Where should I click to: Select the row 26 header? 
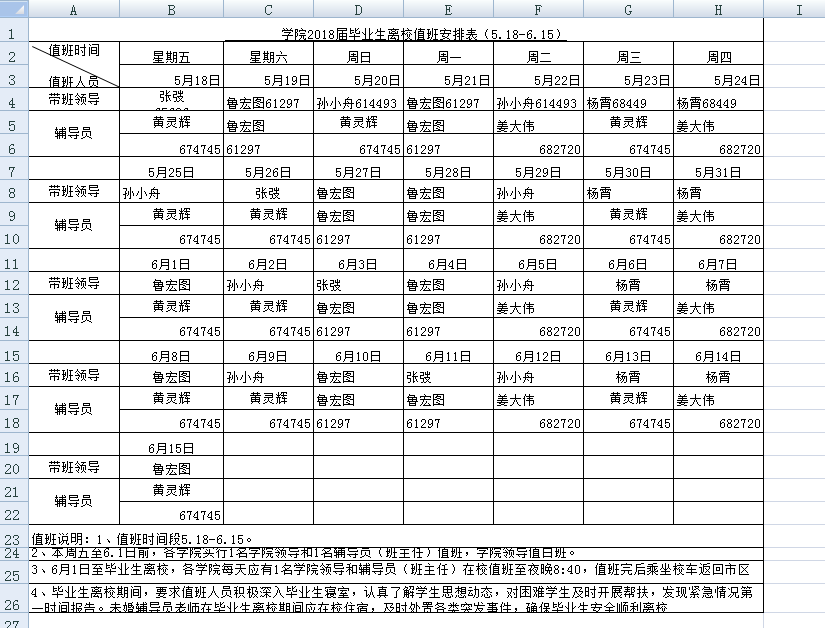pyautogui.click(x=15, y=604)
